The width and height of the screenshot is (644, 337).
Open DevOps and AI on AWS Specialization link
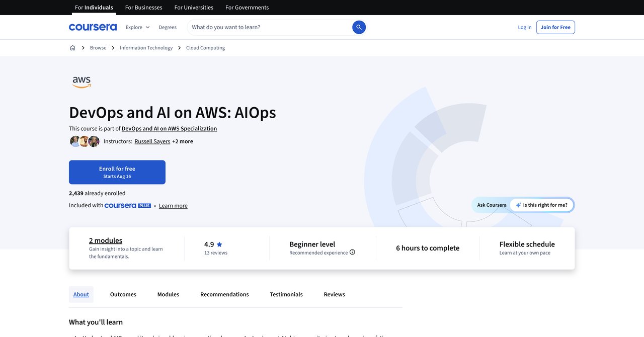coord(169,129)
